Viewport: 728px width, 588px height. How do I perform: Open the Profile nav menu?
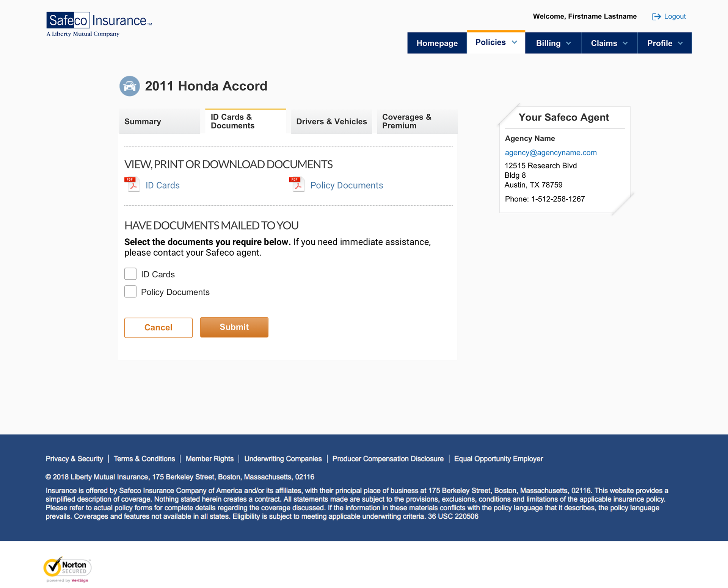[x=665, y=43]
